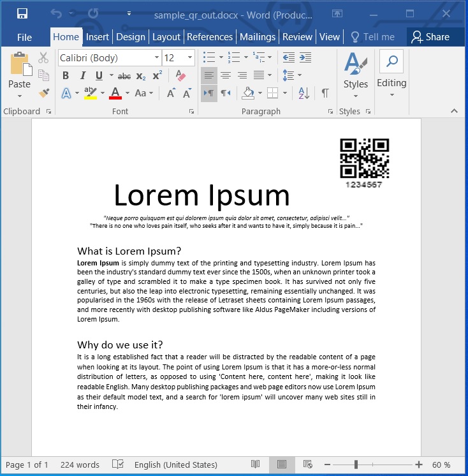The height and width of the screenshot is (476, 468).
Task: Increase paragraph indent
Action: (x=305, y=57)
